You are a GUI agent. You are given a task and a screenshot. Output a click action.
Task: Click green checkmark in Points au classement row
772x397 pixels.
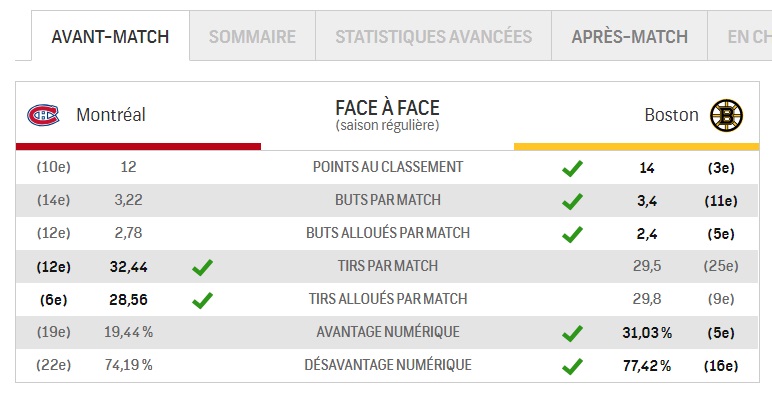572,168
